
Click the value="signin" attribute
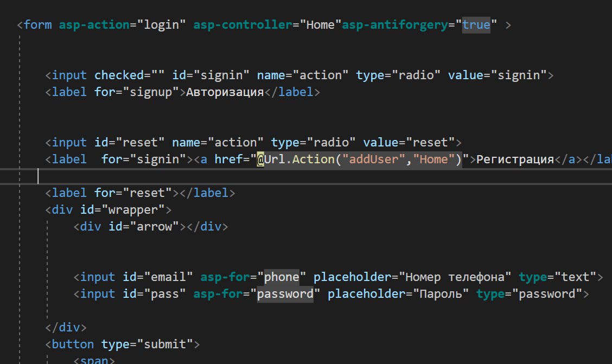coord(497,75)
